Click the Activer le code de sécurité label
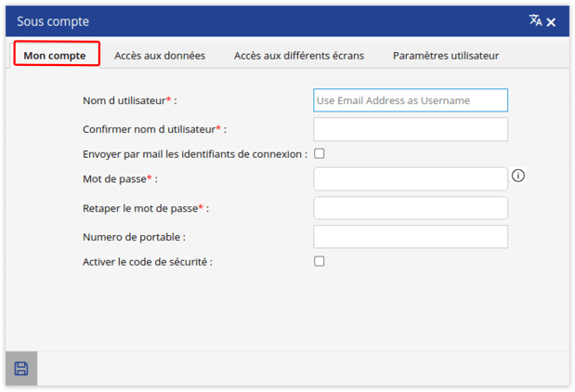 pyautogui.click(x=148, y=262)
